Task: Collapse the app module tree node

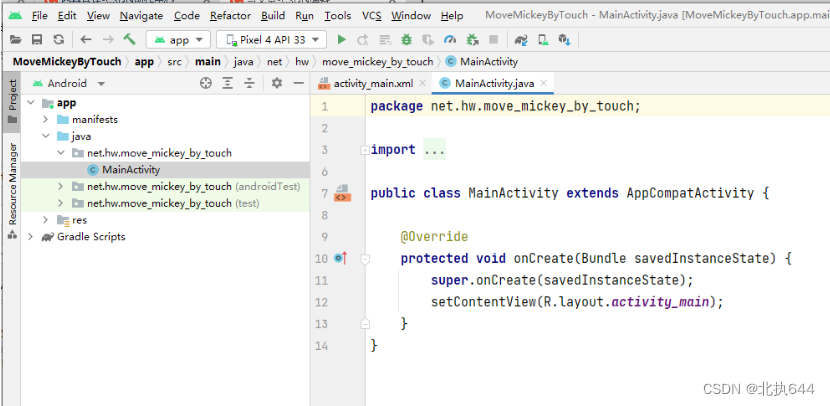Action: (x=31, y=103)
